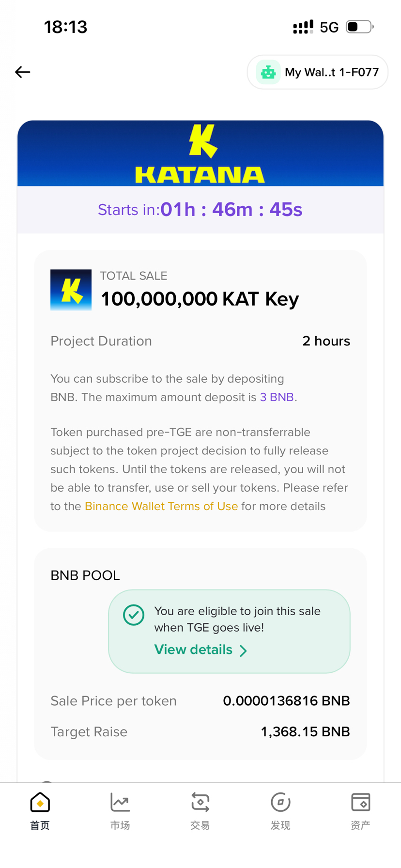Tap the green robot wallet avatar

point(268,72)
